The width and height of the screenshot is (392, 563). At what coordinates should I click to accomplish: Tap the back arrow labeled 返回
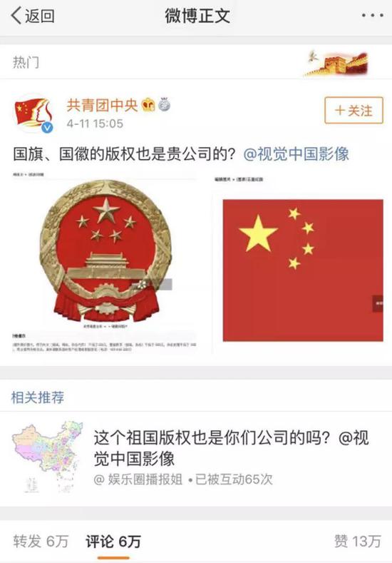33,16
